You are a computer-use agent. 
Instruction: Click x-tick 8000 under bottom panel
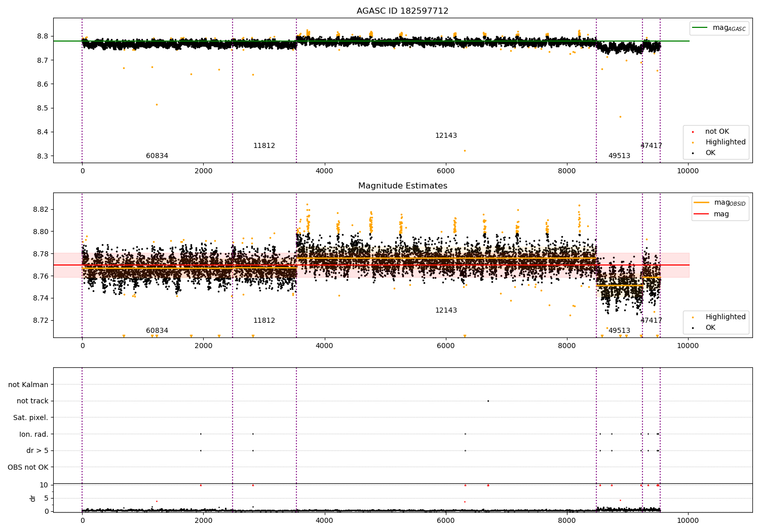tap(566, 520)
